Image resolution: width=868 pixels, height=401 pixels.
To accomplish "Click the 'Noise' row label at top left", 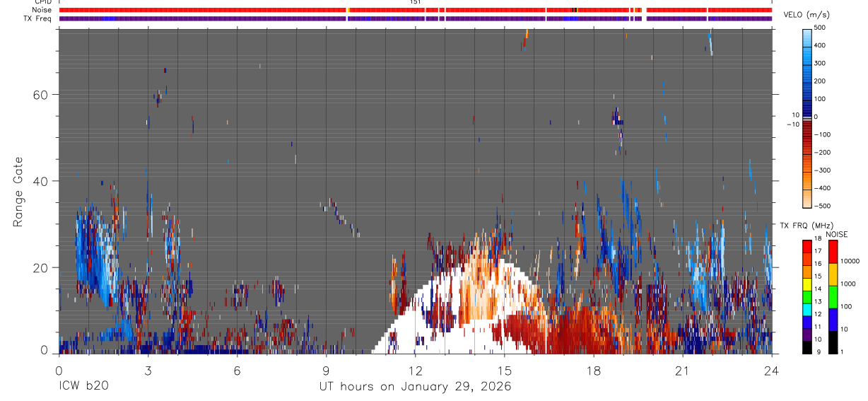I will pyautogui.click(x=42, y=10).
